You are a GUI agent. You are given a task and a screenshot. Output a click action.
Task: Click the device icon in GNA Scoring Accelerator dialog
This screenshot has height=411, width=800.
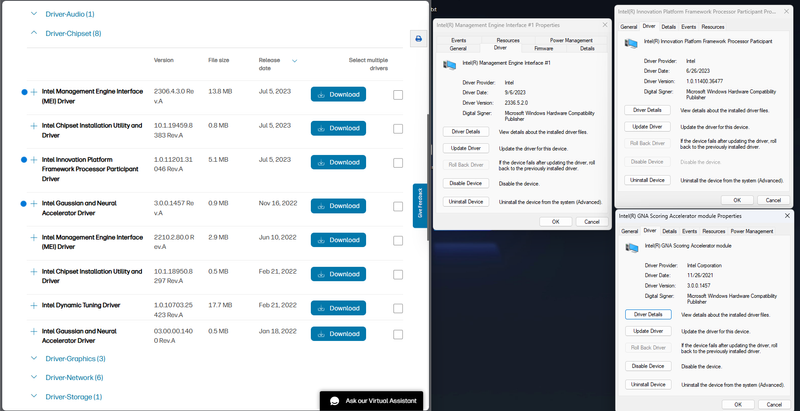pyautogui.click(x=632, y=248)
